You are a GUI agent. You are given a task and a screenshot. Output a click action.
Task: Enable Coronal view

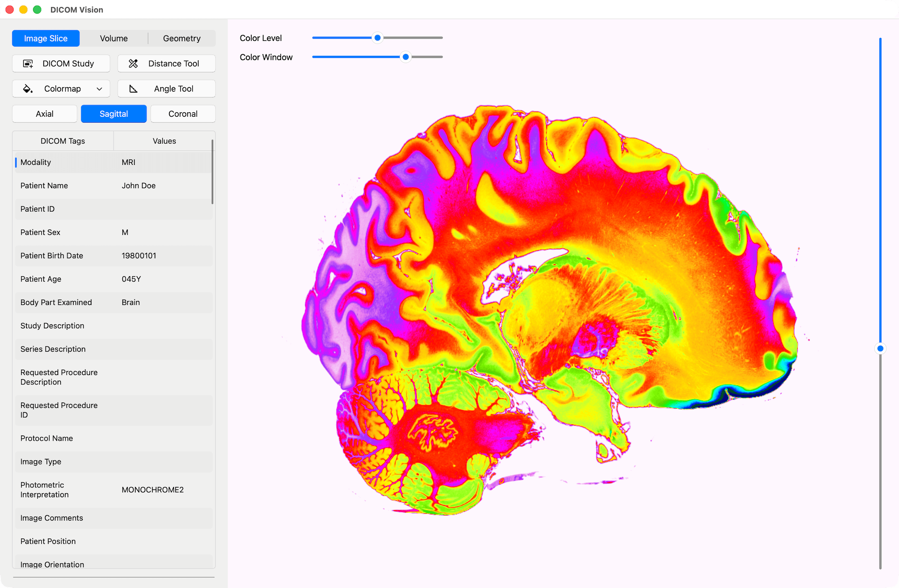[x=182, y=114]
